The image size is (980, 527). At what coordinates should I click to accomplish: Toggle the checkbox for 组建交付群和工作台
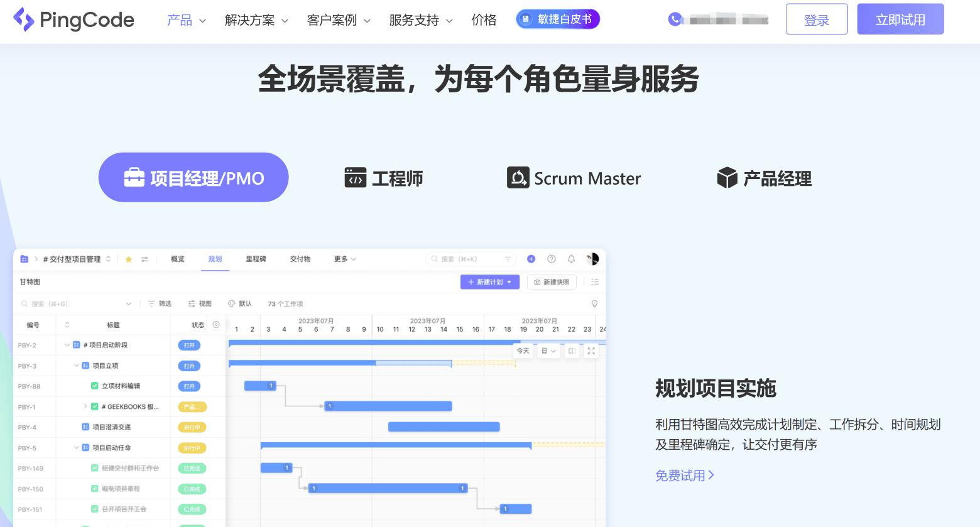tap(95, 468)
